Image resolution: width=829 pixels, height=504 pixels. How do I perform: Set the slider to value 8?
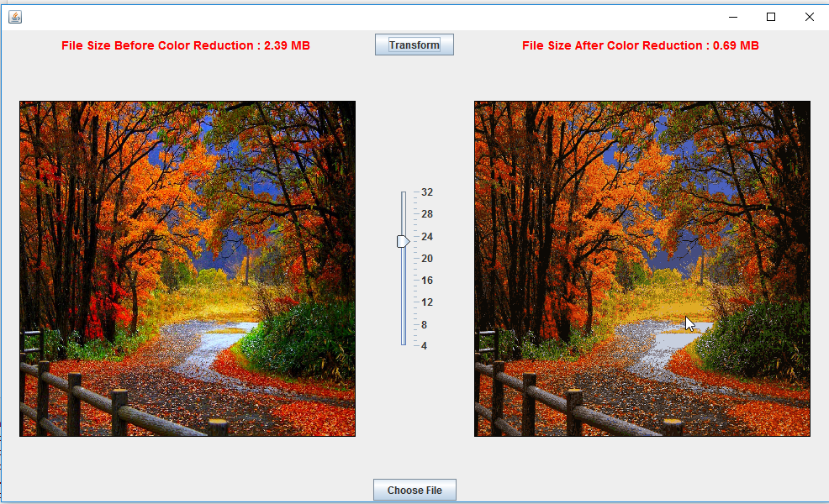(x=403, y=324)
